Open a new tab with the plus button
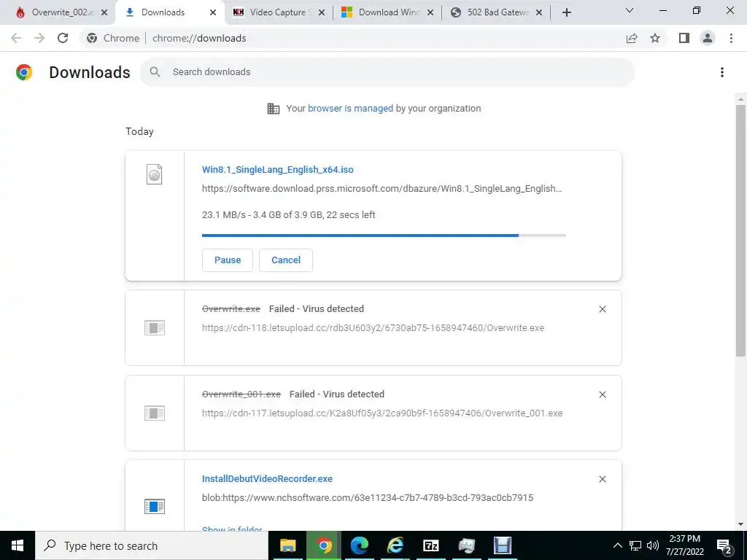 566,12
